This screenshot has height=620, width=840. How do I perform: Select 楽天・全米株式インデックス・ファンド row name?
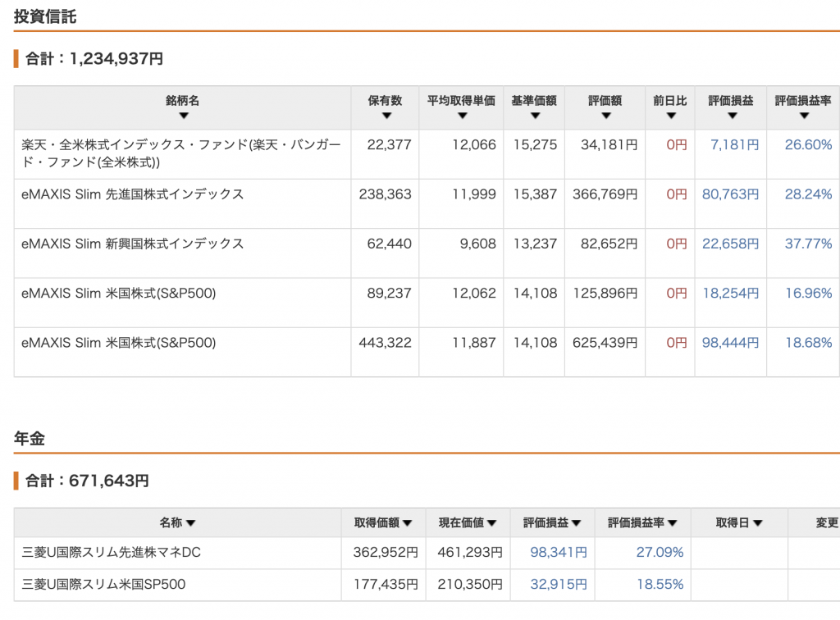pos(181,153)
